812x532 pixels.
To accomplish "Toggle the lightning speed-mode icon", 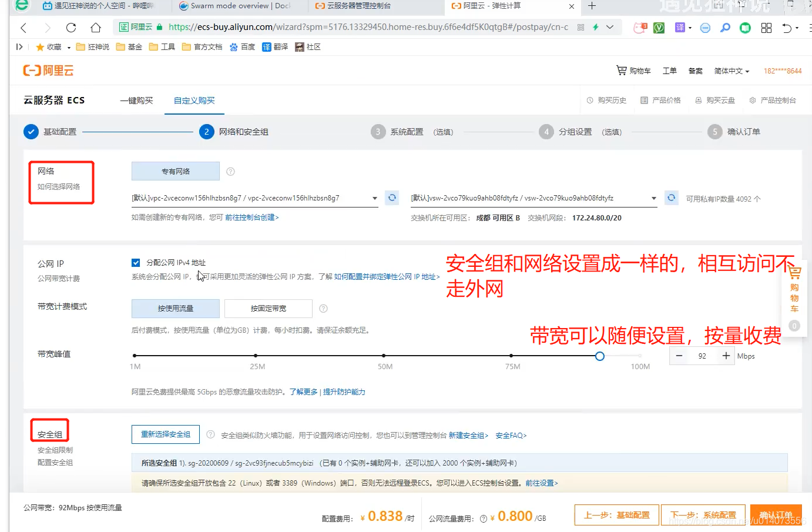I will coord(595,27).
